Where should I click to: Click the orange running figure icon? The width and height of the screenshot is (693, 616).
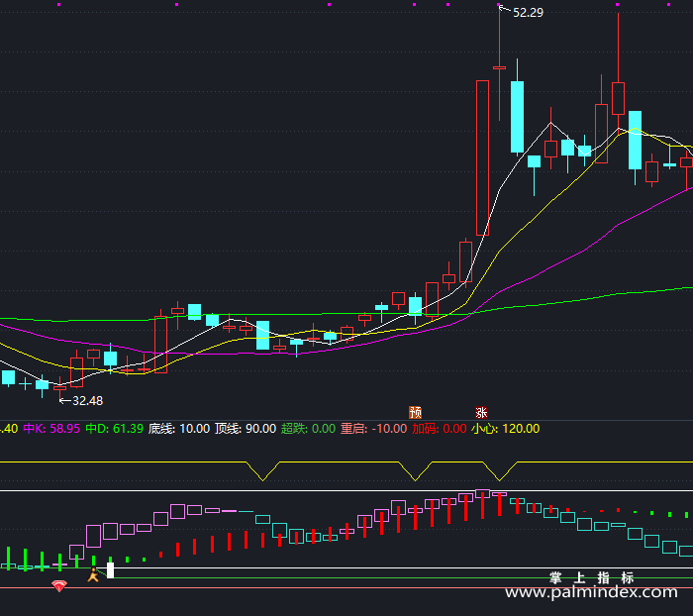[x=93, y=574]
